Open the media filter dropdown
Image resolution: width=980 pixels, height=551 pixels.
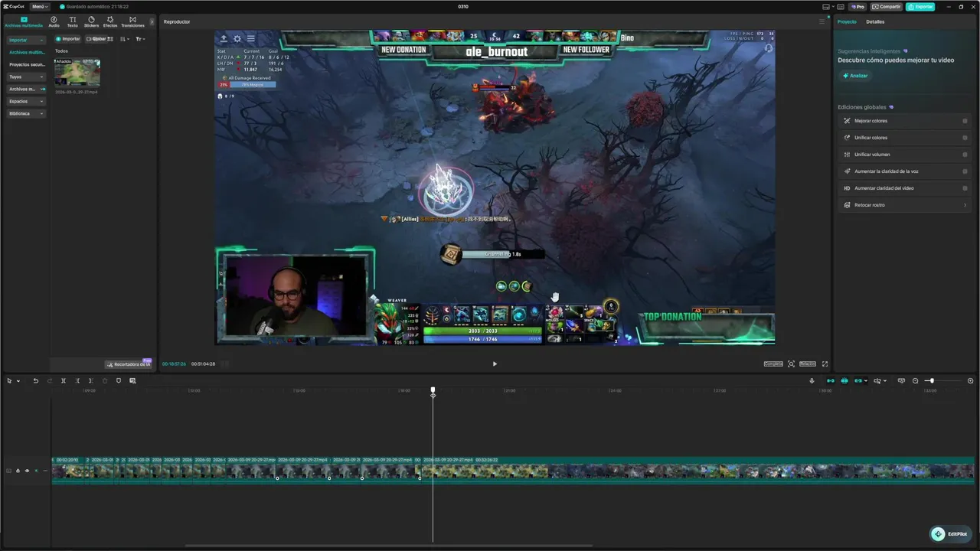pos(140,39)
